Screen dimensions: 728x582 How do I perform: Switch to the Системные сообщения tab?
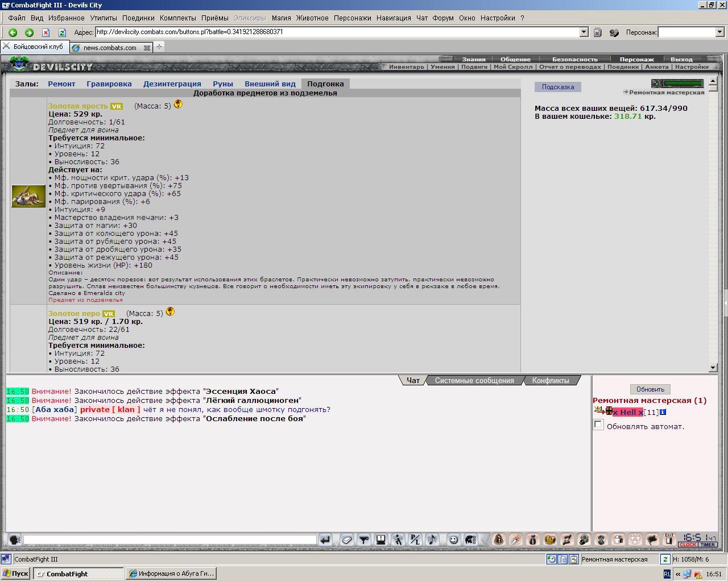pos(474,380)
